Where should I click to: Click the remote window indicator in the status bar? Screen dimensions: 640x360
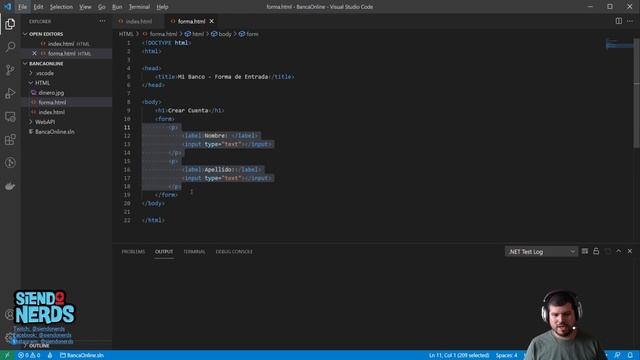7,355
